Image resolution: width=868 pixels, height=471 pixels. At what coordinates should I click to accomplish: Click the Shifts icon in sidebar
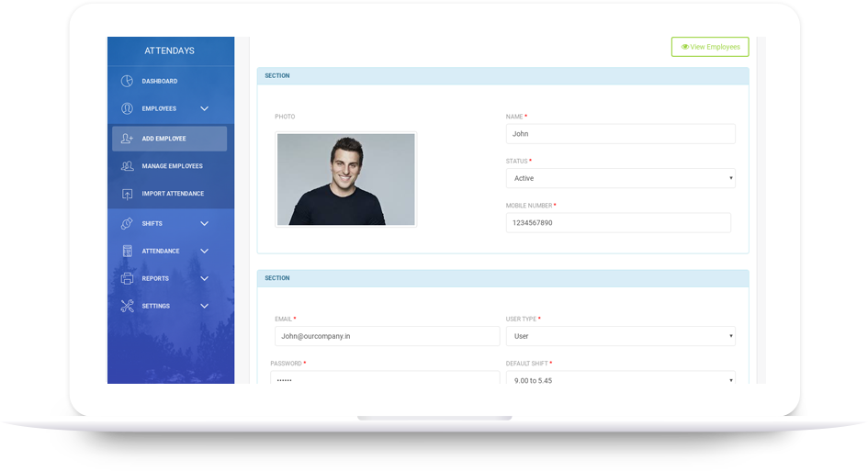(x=127, y=224)
